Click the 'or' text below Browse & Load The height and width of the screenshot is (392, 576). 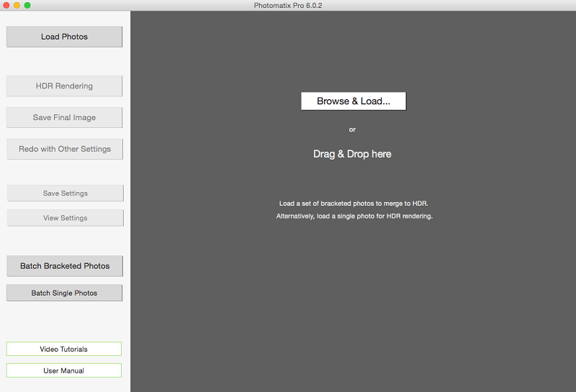[x=352, y=129]
